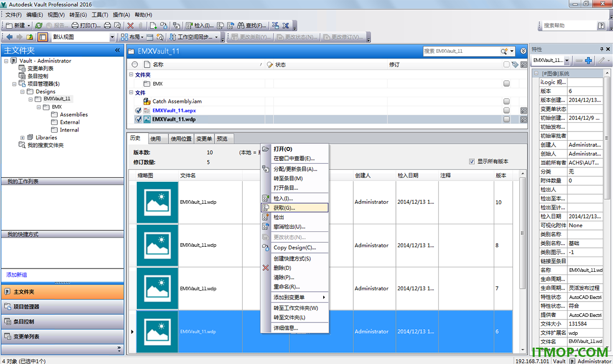613x364 pixels.
Task: Open the 默认视图 view combo box
Action: coord(83,37)
